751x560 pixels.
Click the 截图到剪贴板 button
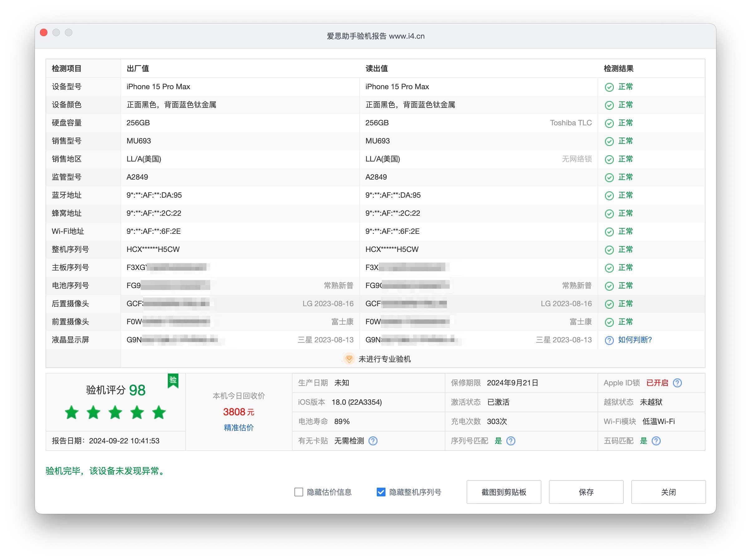[x=503, y=492]
